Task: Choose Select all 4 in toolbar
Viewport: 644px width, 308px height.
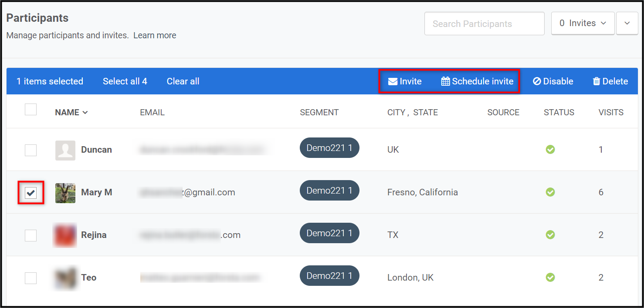Action: pyautogui.click(x=125, y=81)
